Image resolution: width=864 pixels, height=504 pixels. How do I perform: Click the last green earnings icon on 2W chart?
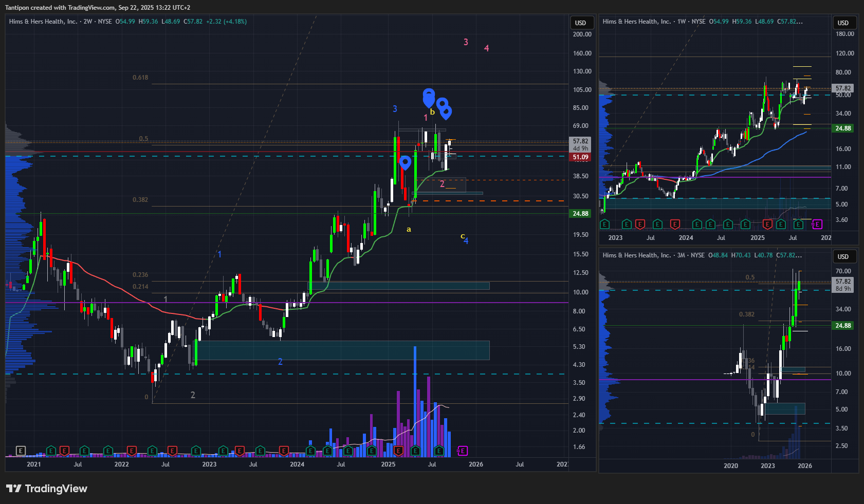click(x=439, y=451)
